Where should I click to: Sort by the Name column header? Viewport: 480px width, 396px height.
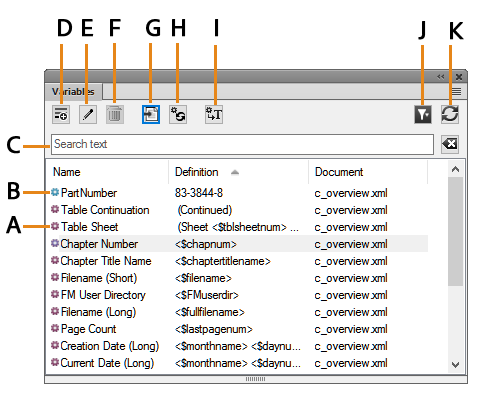pyautogui.click(x=67, y=172)
